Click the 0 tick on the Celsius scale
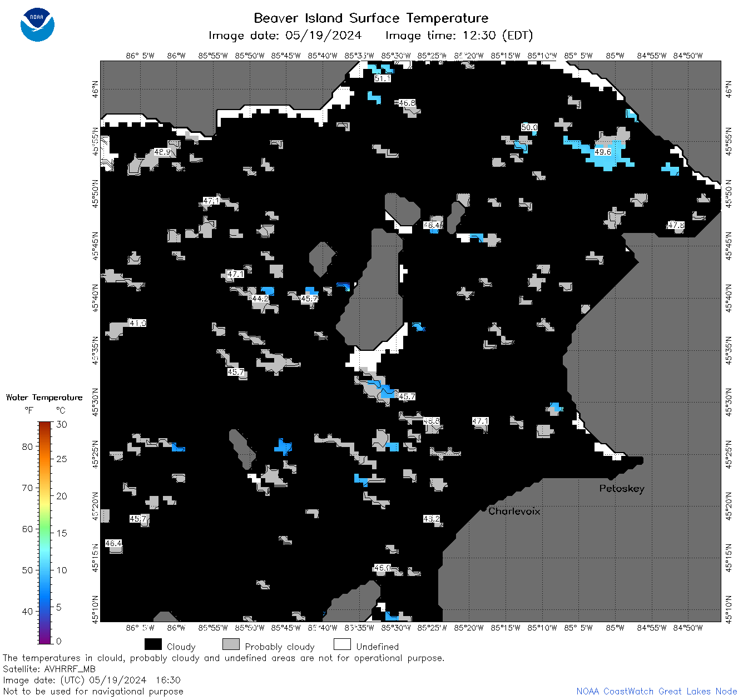Screen dimensions: 743x700 pyautogui.click(x=59, y=641)
